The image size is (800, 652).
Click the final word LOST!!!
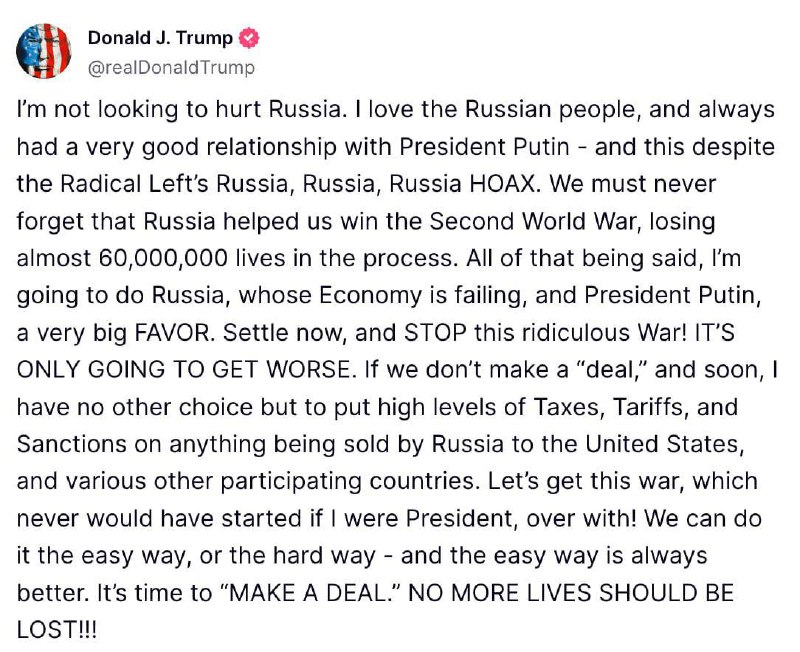coord(57,628)
